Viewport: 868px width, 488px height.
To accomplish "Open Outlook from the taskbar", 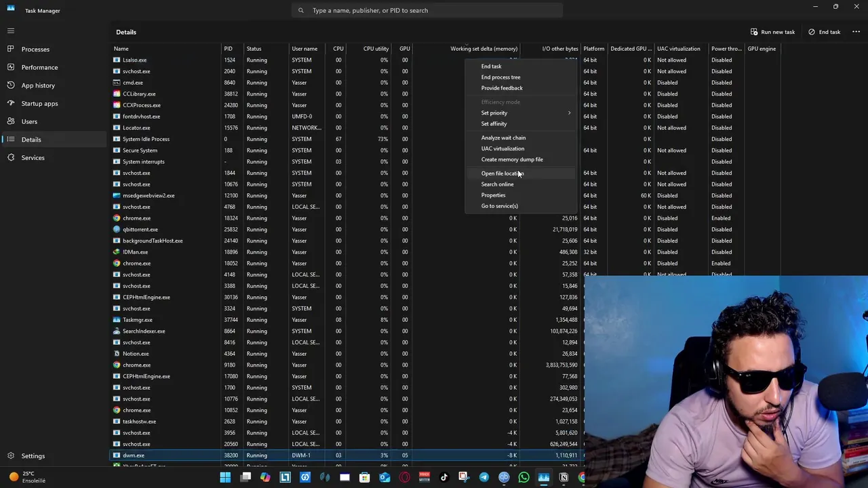I will (384, 477).
